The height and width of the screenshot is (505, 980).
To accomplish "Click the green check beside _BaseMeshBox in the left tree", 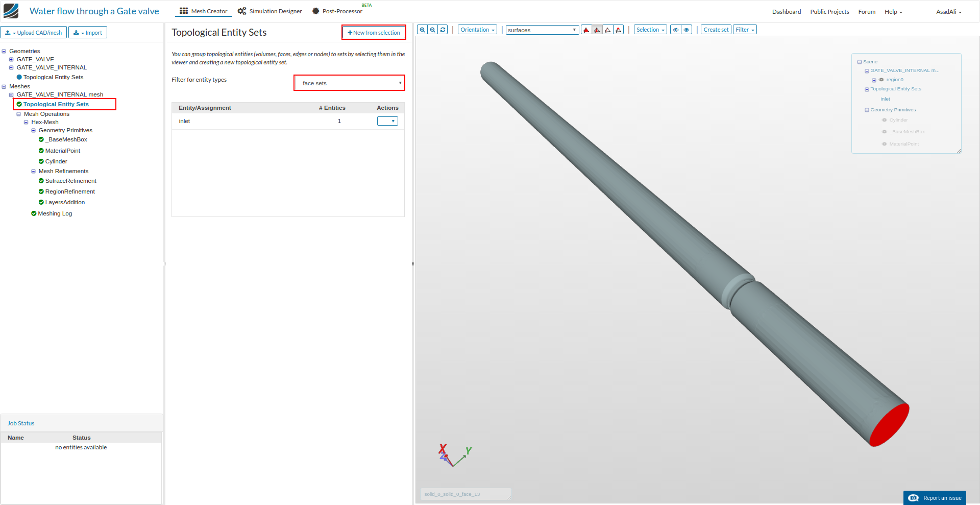I will click(41, 139).
